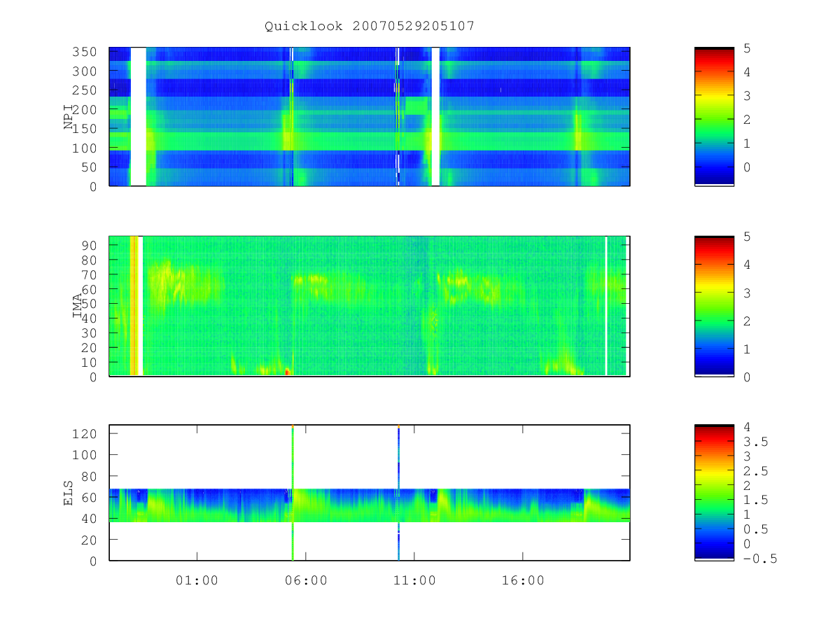Click the ELS y-axis label
This screenshot has width=840, height=630.
69,493
